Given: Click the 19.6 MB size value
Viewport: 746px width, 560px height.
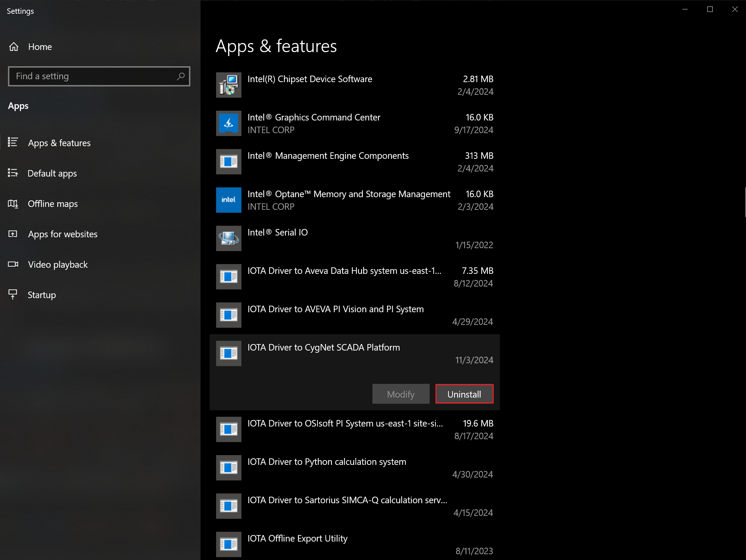Looking at the screenshot, I should [x=478, y=423].
